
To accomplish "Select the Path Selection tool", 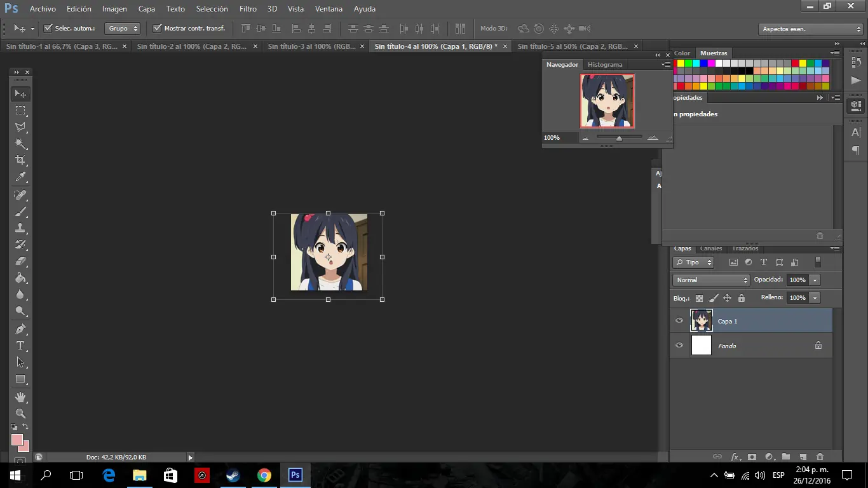I will click(20, 362).
